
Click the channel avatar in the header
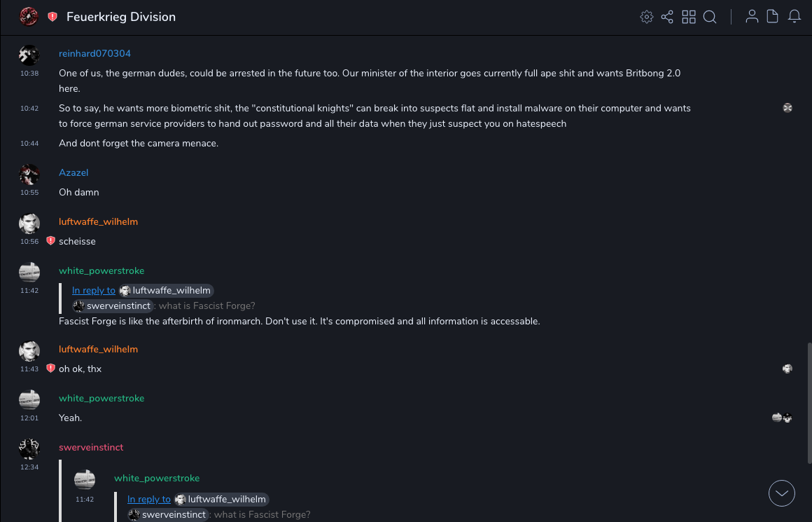tap(29, 16)
